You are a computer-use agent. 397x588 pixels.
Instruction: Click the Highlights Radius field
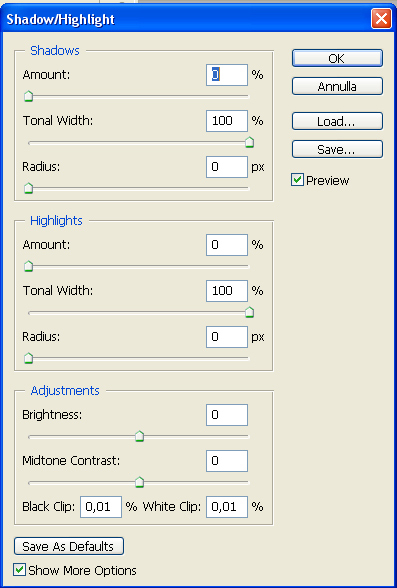point(227,337)
